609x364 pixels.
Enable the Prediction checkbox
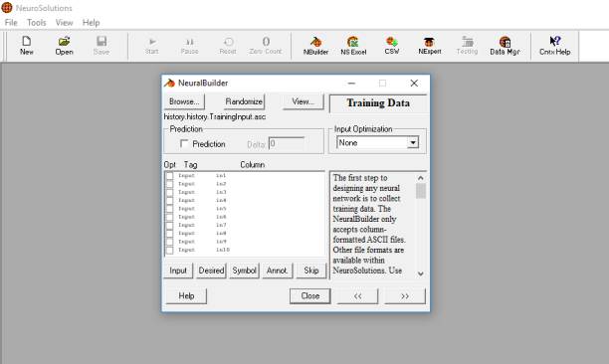pos(184,143)
